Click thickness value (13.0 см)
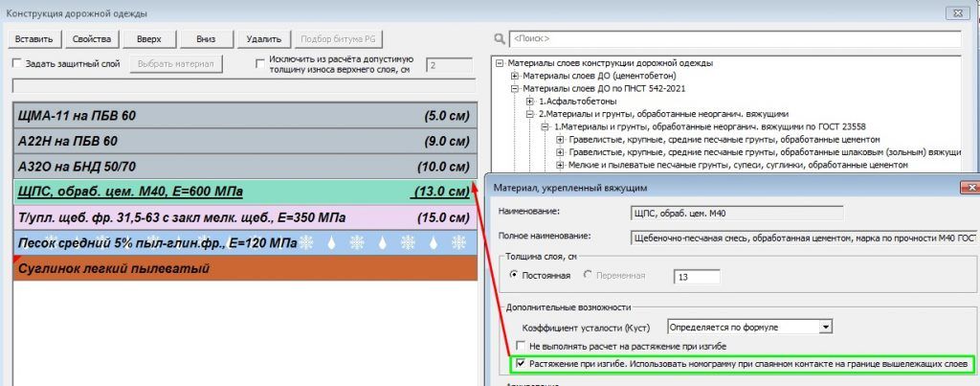This screenshot has width=980, height=386. [x=440, y=192]
